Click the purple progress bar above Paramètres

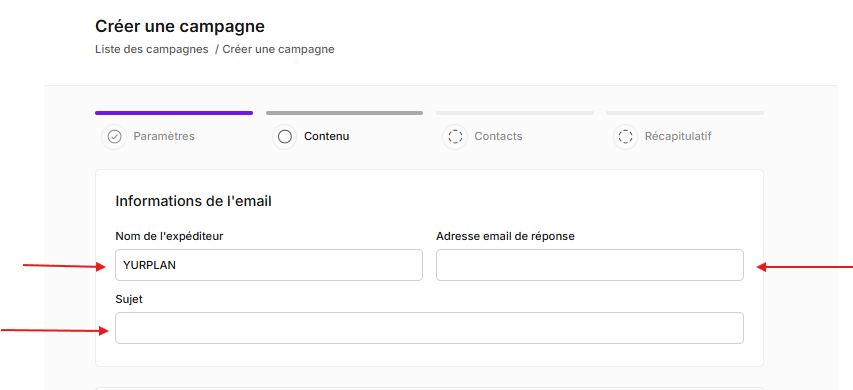coord(174,113)
